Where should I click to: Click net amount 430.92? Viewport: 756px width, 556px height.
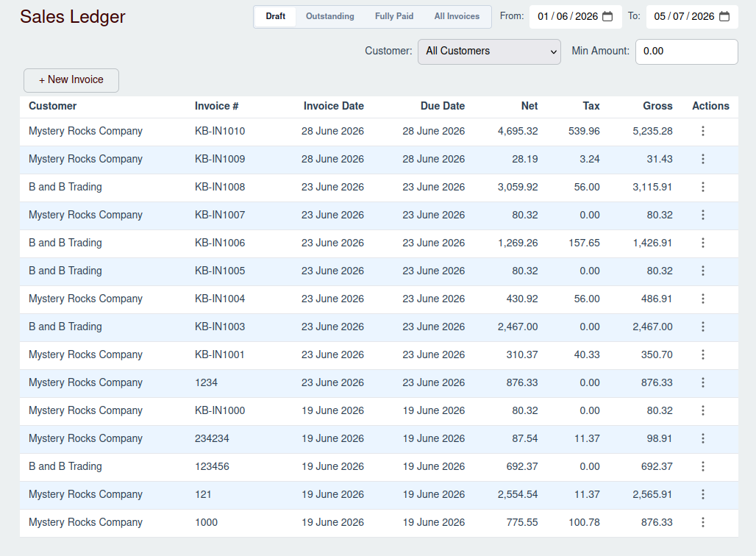(x=522, y=299)
